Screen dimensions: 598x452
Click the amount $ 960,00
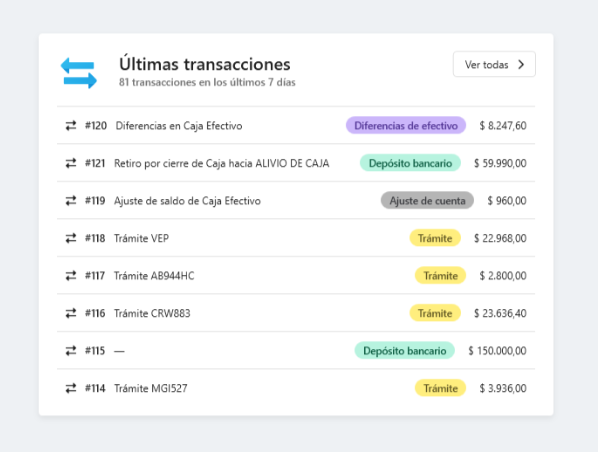(x=507, y=201)
